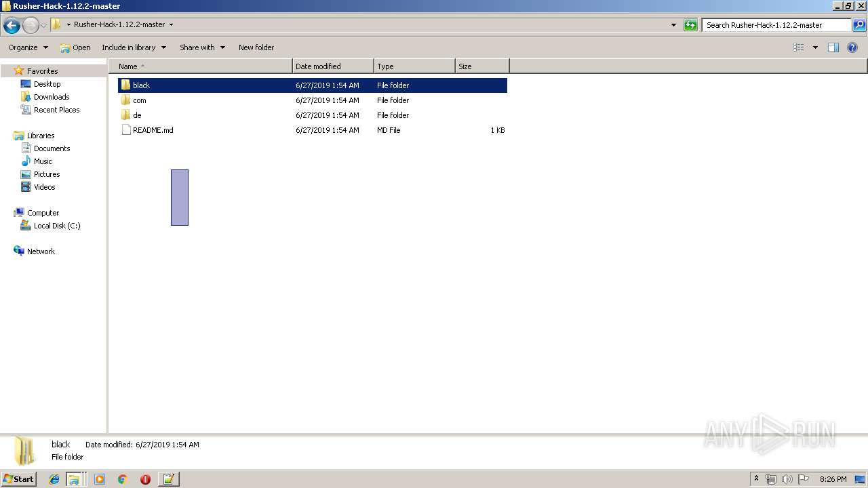Screen dimensions: 868x488
Task: Select Favorites in navigation pane
Action: [42, 71]
